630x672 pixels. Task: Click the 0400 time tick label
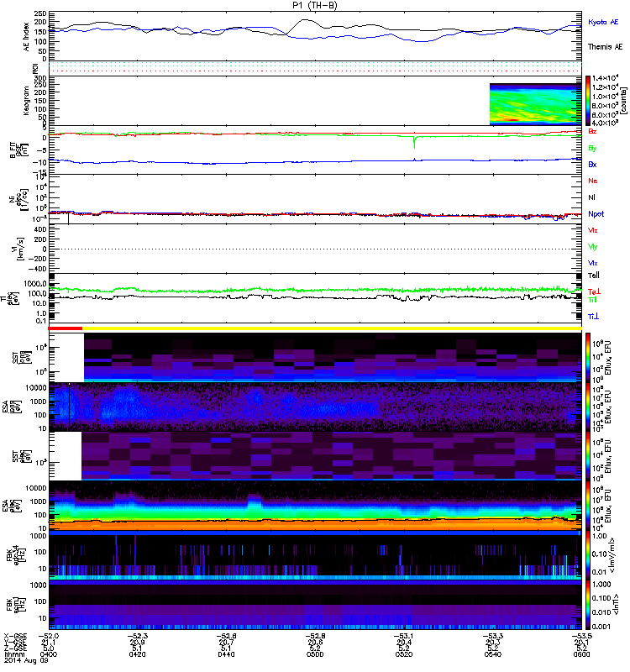(49, 654)
